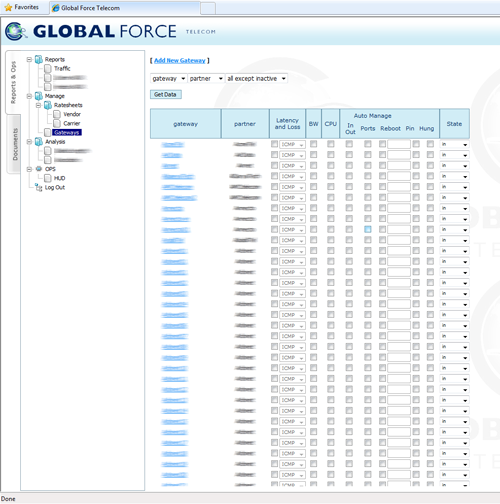Collapse the Ratesheets tree node
500x504 pixels.
[39, 105]
